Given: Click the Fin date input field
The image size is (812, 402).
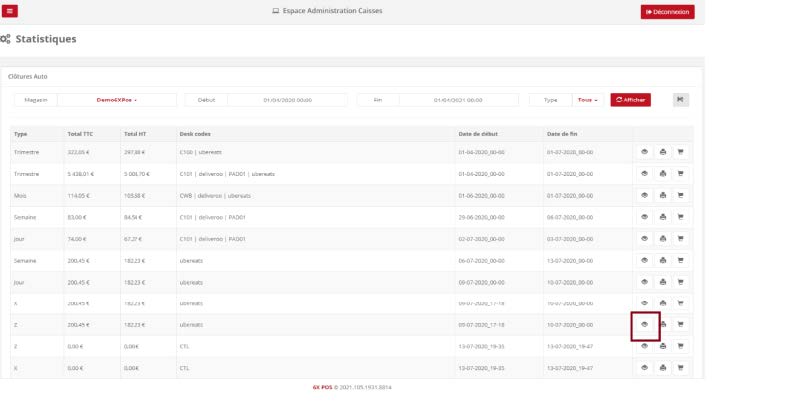Looking at the screenshot, I should (x=458, y=100).
